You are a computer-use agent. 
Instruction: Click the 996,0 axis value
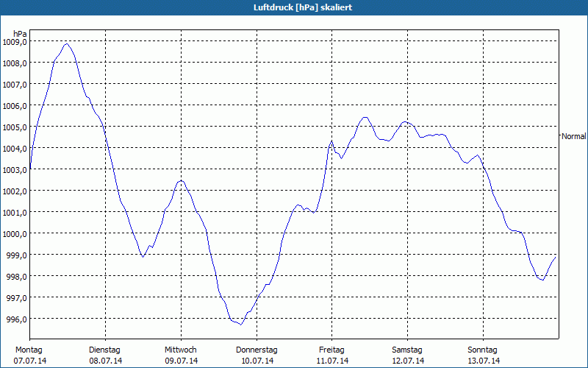click(16, 319)
